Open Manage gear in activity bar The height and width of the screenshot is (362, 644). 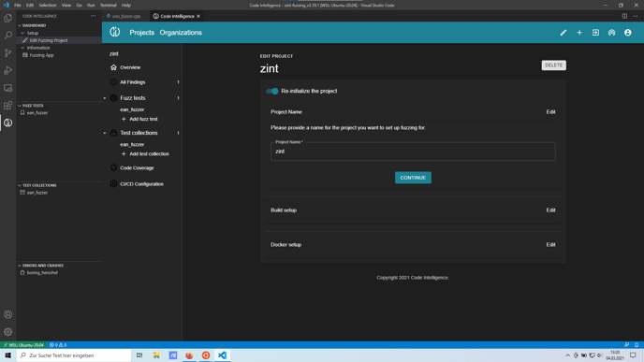7,332
